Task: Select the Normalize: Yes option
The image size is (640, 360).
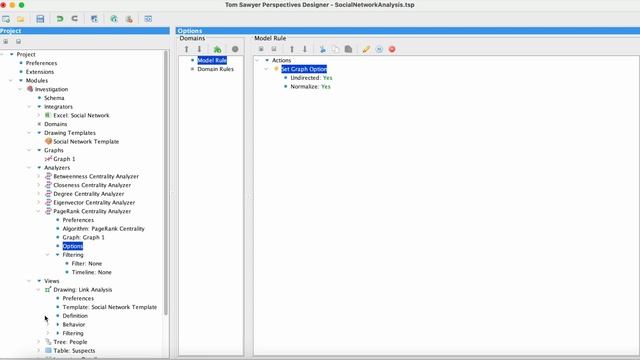Action: tap(310, 87)
